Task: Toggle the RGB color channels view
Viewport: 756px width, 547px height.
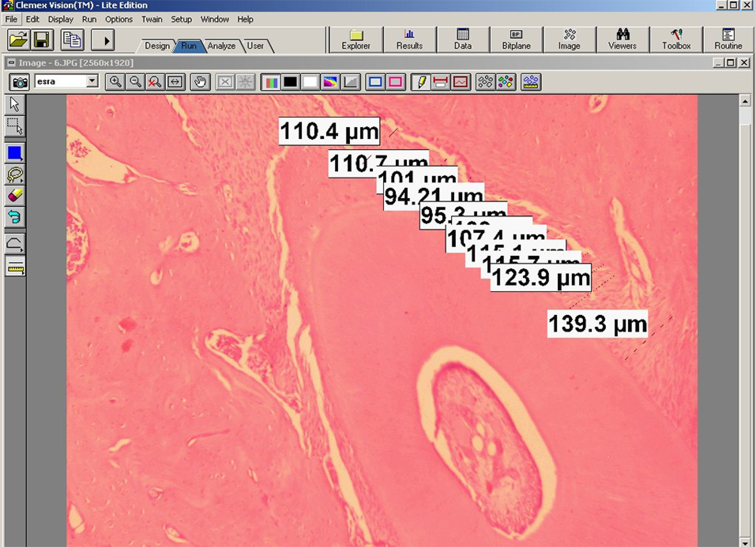Action: click(x=271, y=82)
